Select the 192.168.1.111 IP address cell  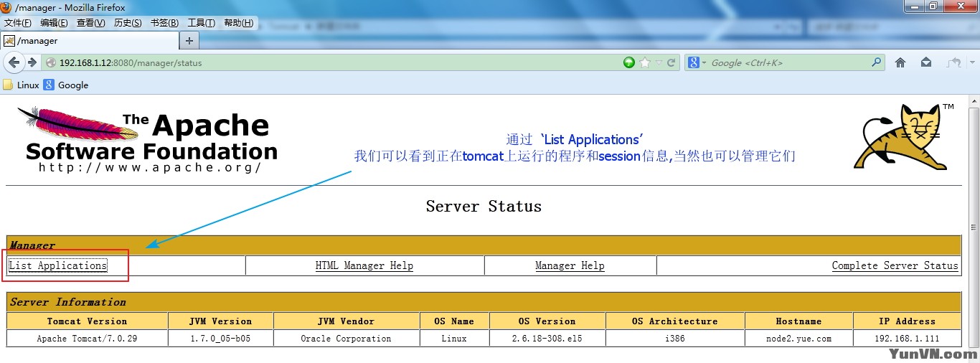coord(907,339)
